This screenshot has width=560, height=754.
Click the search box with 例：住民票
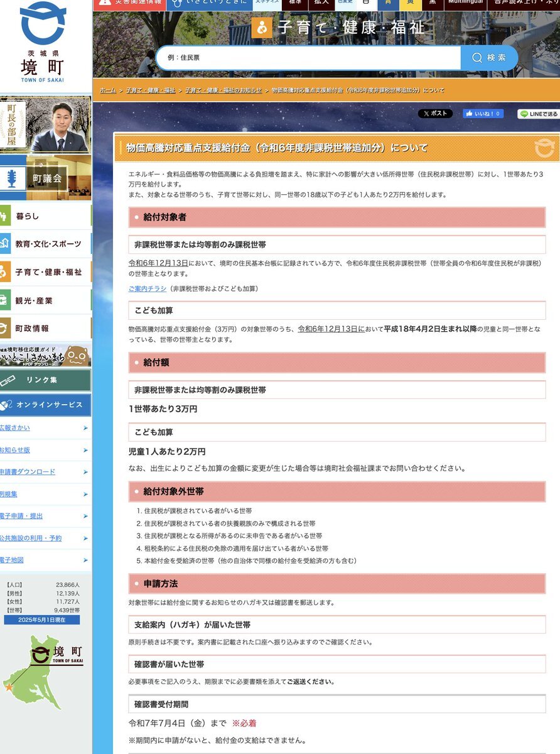308,58
